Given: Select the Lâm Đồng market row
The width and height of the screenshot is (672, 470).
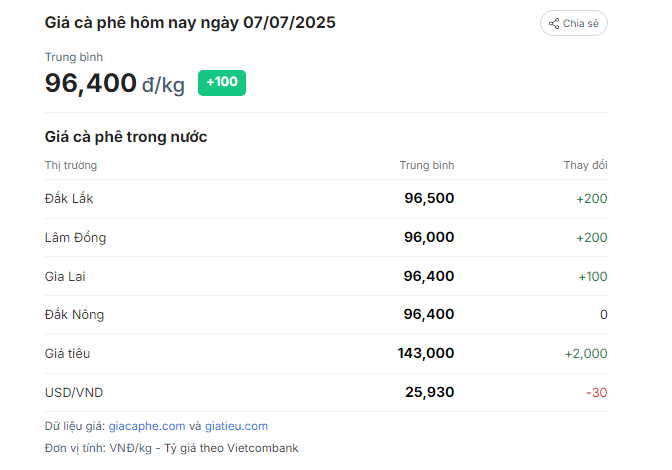Looking at the screenshot, I should (326, 238).
